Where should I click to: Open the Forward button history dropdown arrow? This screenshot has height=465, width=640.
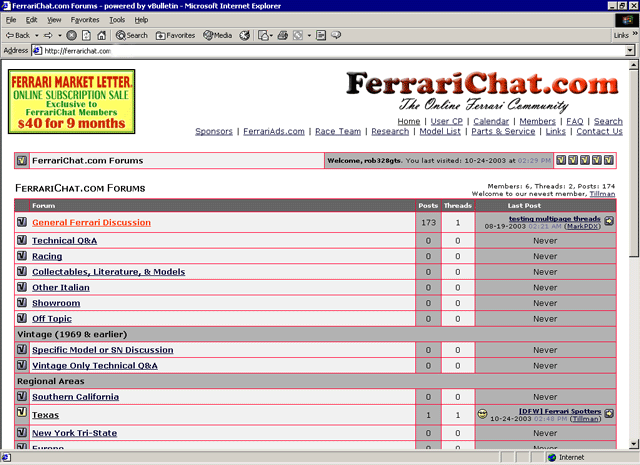[x=60, y=36]
